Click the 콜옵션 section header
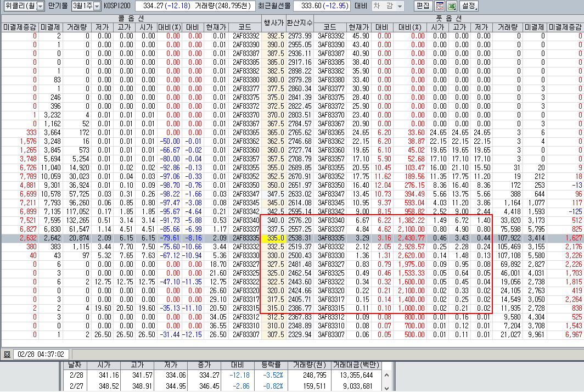 131,18
